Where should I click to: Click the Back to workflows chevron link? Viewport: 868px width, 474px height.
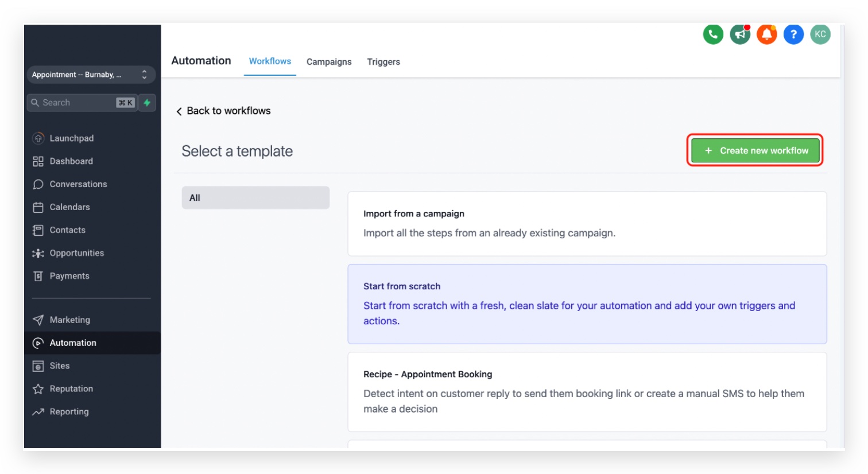[x=223, y=111]
